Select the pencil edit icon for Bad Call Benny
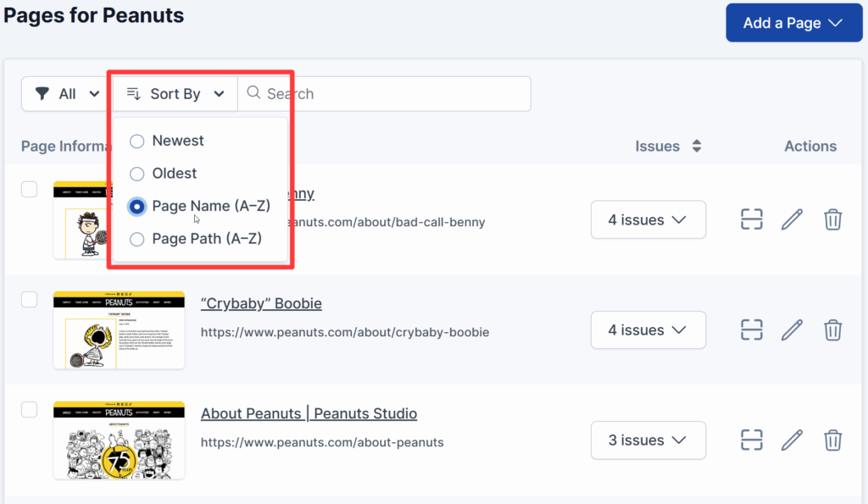 click(792, 219)
